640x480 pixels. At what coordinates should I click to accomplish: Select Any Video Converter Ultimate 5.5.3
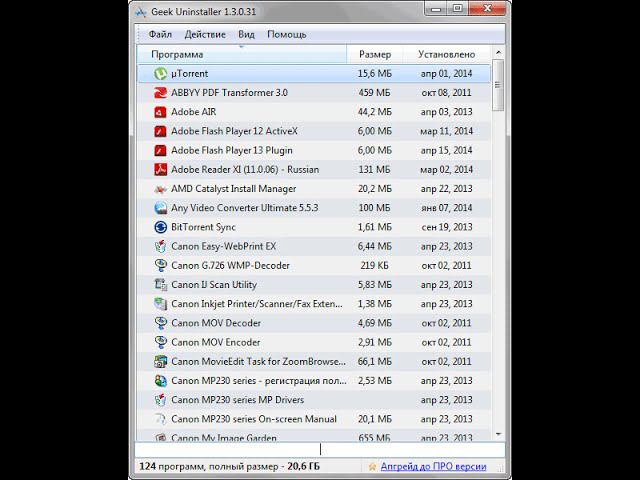[x=244, y=208]
